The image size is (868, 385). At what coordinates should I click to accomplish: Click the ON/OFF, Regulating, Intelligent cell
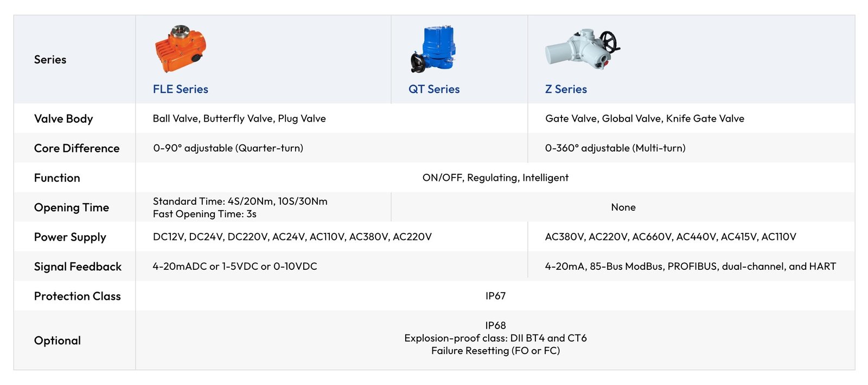tap(495, 178)
